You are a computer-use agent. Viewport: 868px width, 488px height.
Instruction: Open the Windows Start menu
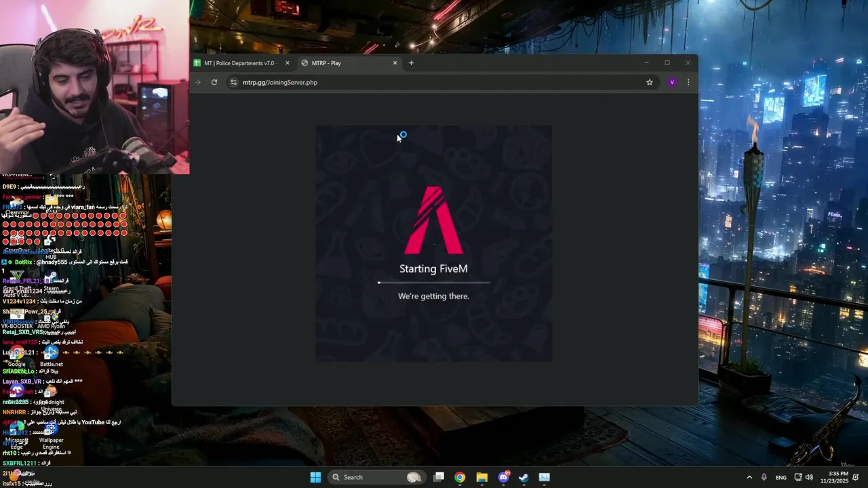click(315, 477)
